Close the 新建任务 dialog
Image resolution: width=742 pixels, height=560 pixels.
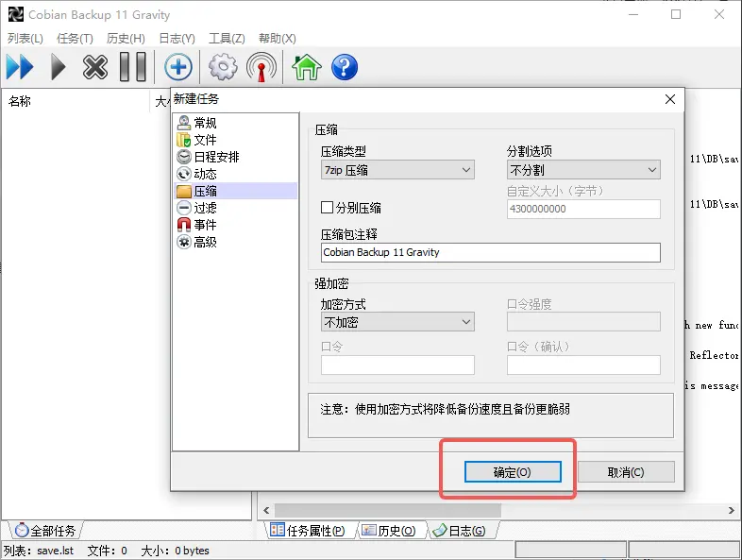point(669,99)
